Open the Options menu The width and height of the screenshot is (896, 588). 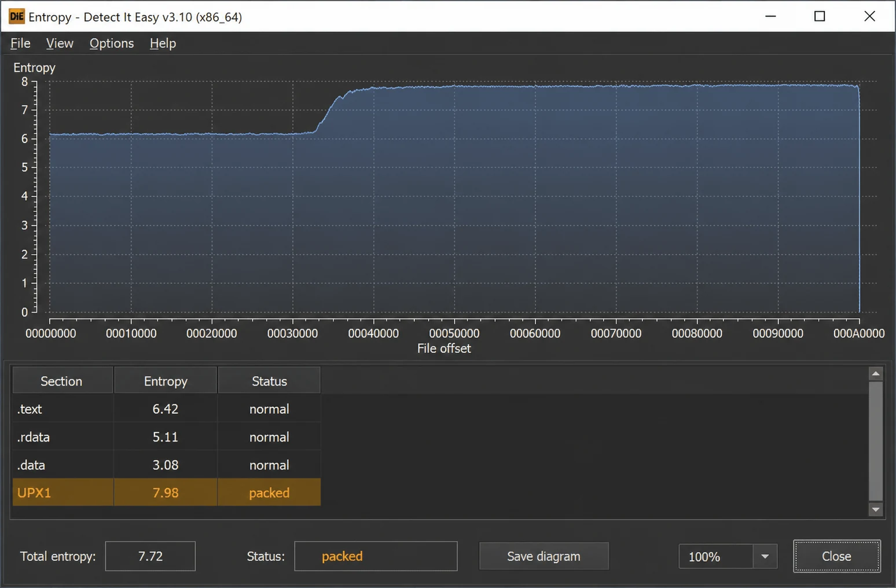pos(112,43)
